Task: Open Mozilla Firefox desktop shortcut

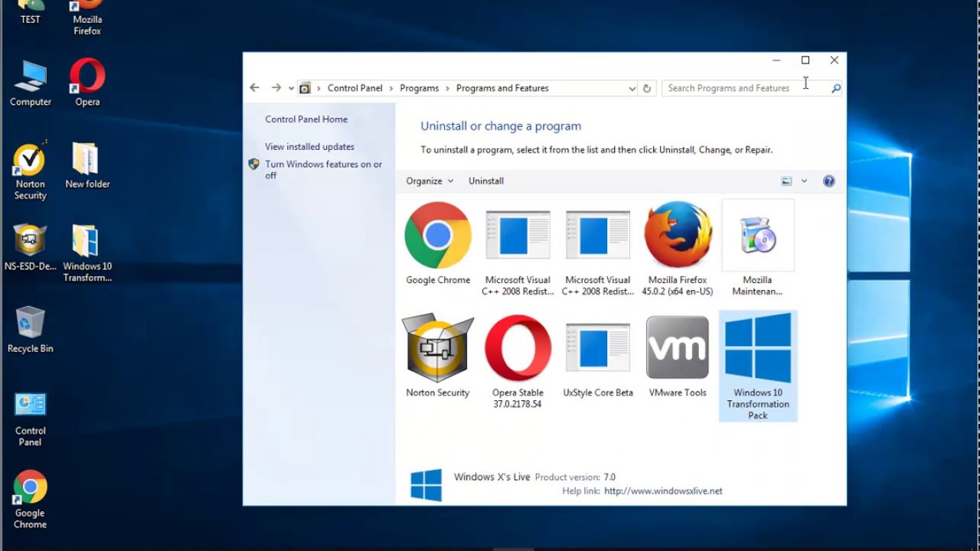Action: pos(87,18)
